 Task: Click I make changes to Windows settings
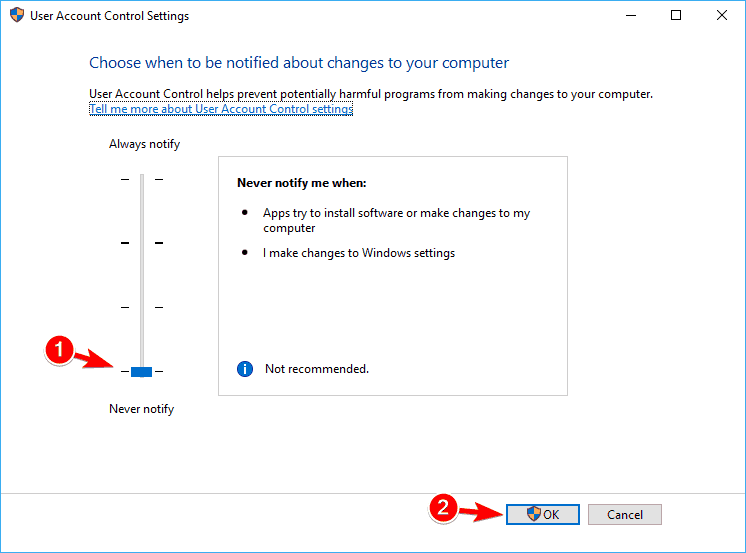(x=359, y=253)
